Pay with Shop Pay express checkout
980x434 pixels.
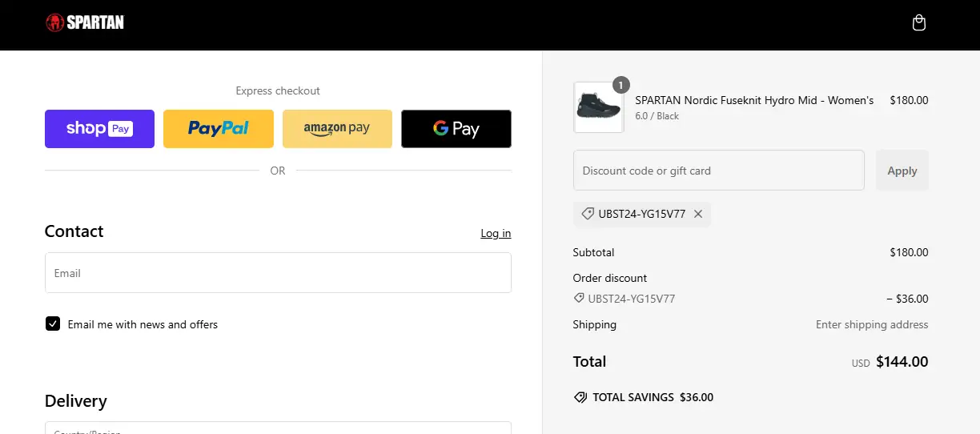click(99, 129)
